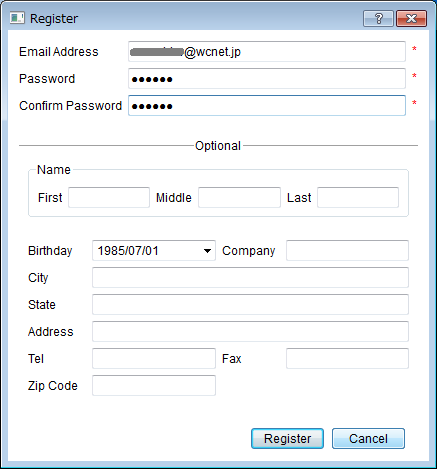The image size is (437, 469).
Task: Select the First name field
Action: click(109, 197)
